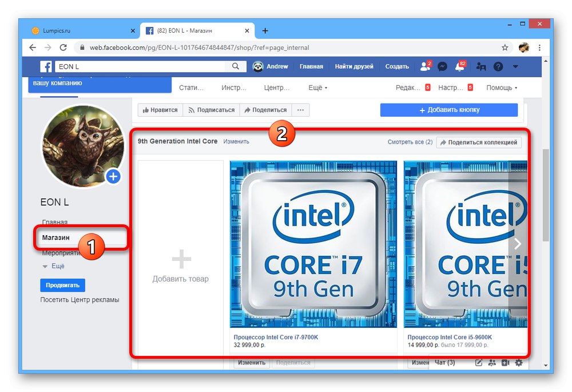Screen dimensions: 572x392
Task: Click browser back arrow
Action: [x=33, y=47]
